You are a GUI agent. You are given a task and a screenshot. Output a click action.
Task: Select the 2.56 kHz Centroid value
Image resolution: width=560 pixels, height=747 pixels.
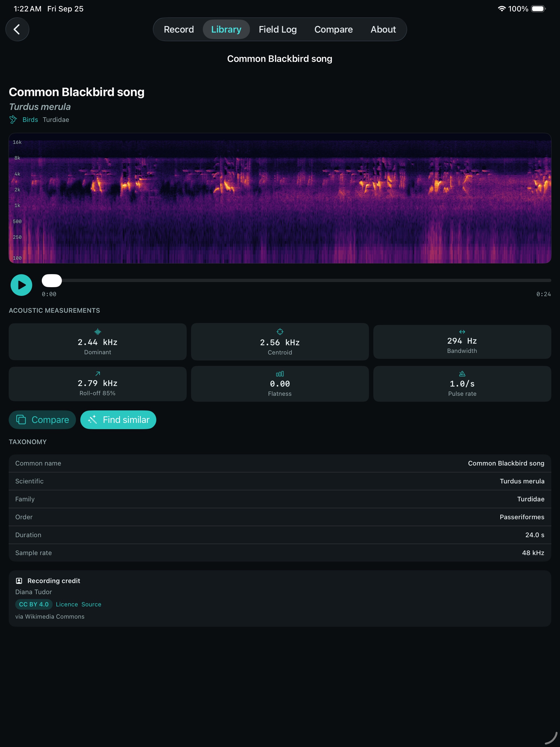pos(280,342)
